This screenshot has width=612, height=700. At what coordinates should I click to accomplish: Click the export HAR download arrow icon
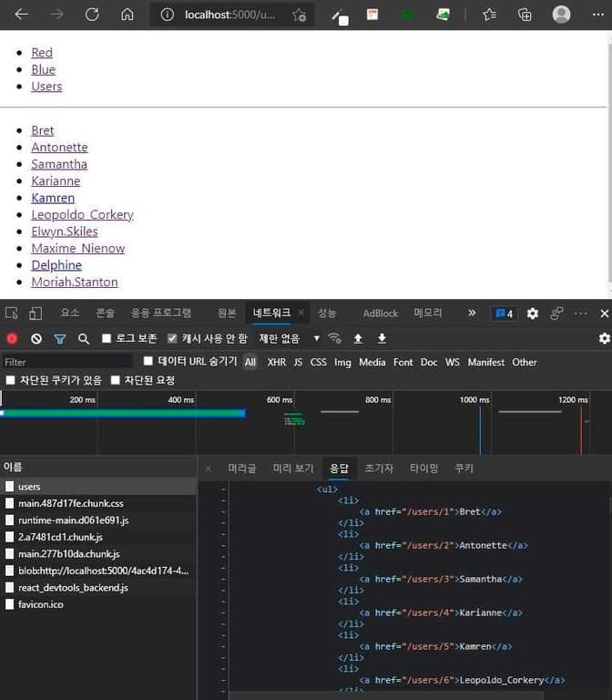pyautogui.click(x=382, y=338)
